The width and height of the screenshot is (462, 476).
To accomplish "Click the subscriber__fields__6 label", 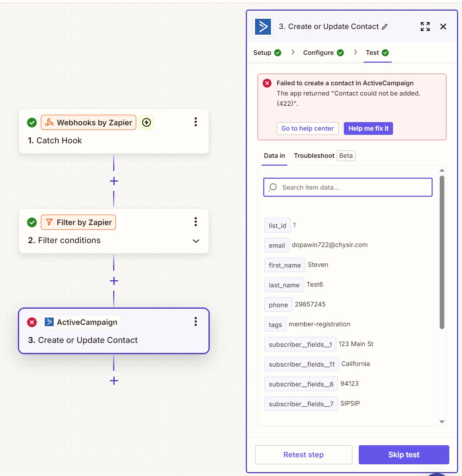I will [301, 384].
